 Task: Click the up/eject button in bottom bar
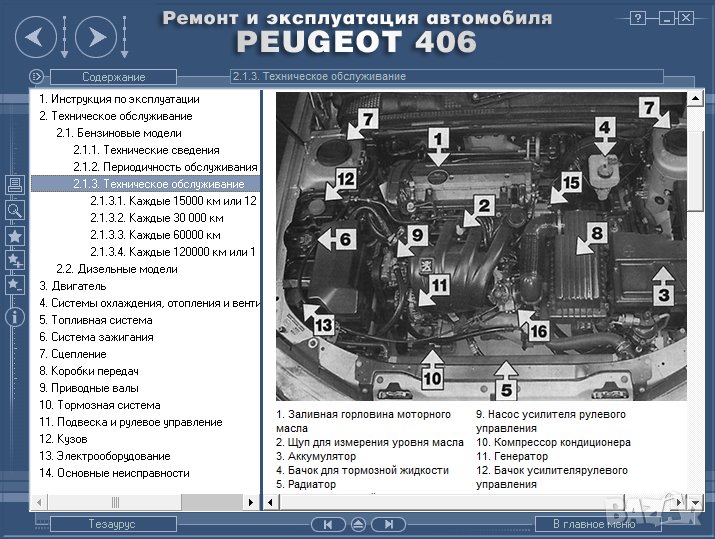tap(357, 524)
